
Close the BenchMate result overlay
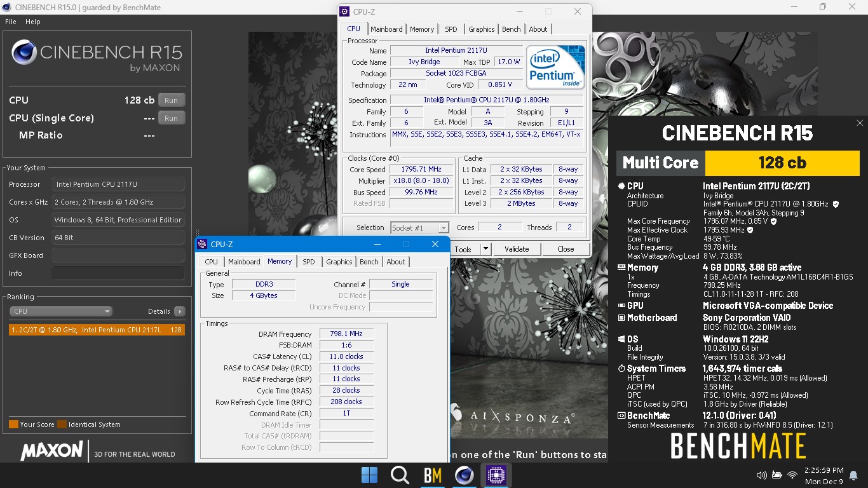(x=860, y=123)
